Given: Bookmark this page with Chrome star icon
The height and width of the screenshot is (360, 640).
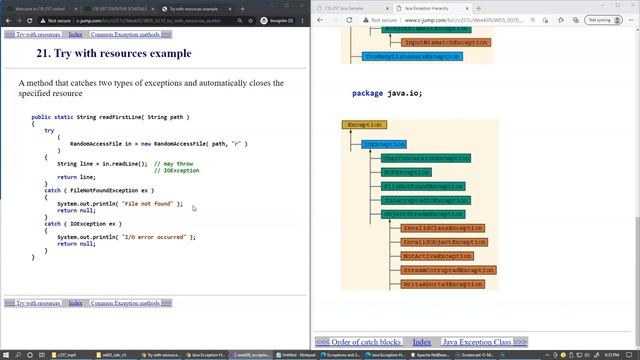Looking at the screenshot, I should click(x=251, y=20).
